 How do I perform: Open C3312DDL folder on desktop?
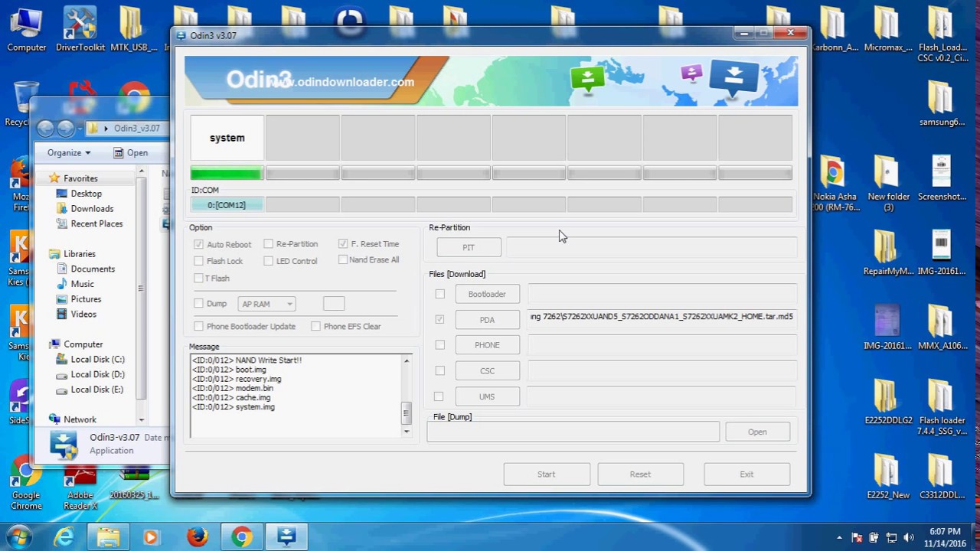pos(942,477)
